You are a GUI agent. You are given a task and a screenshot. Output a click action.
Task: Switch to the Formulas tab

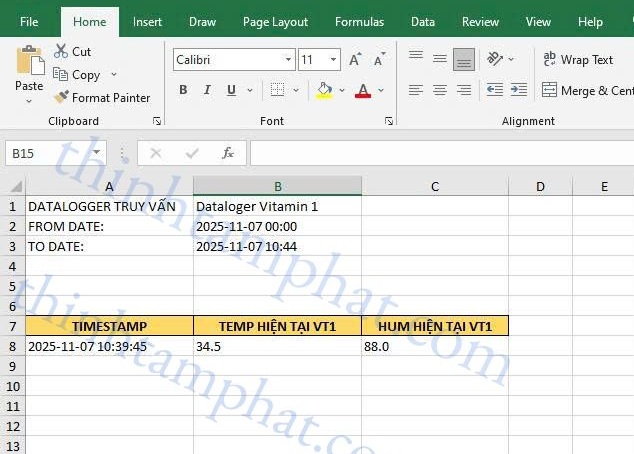click(x=359, y=22)
